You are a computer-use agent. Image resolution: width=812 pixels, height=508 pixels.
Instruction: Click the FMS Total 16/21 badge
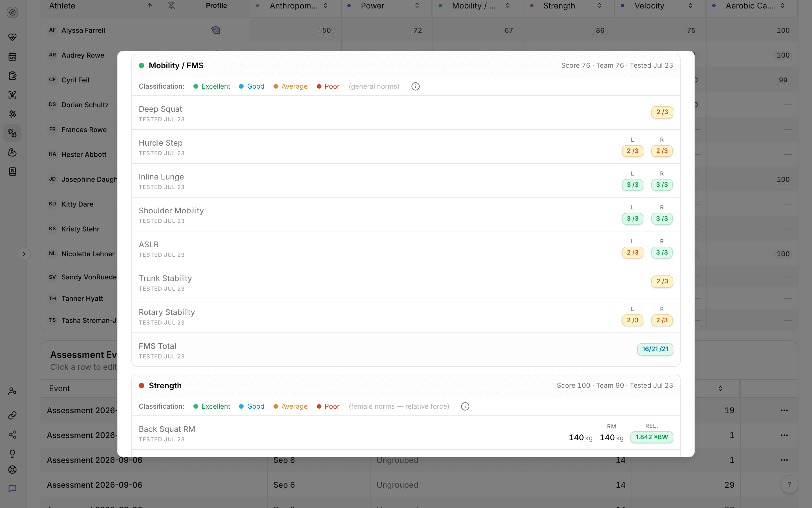[x=655, y=349]
